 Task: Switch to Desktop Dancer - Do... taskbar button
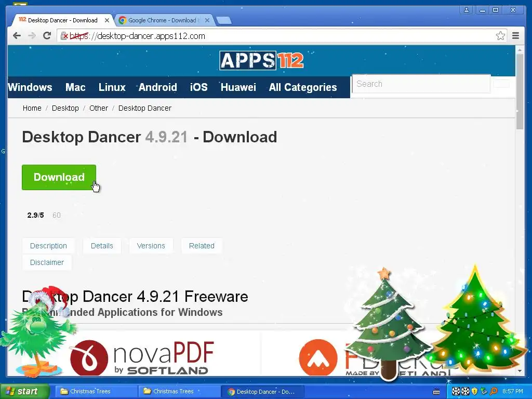[262, 392]
